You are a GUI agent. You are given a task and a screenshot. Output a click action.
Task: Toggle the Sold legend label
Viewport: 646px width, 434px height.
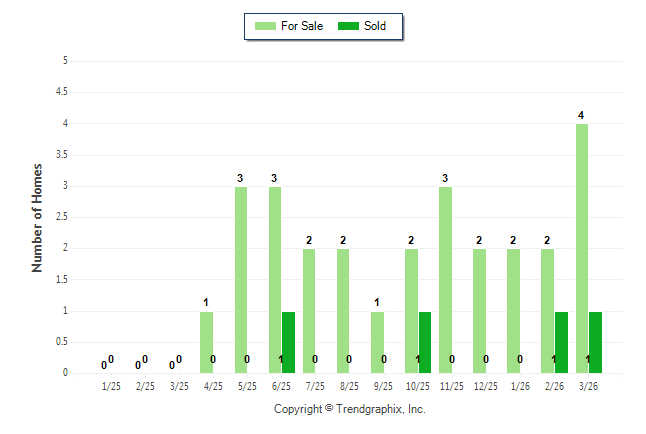pyautogui.click(x=376, y=26)
